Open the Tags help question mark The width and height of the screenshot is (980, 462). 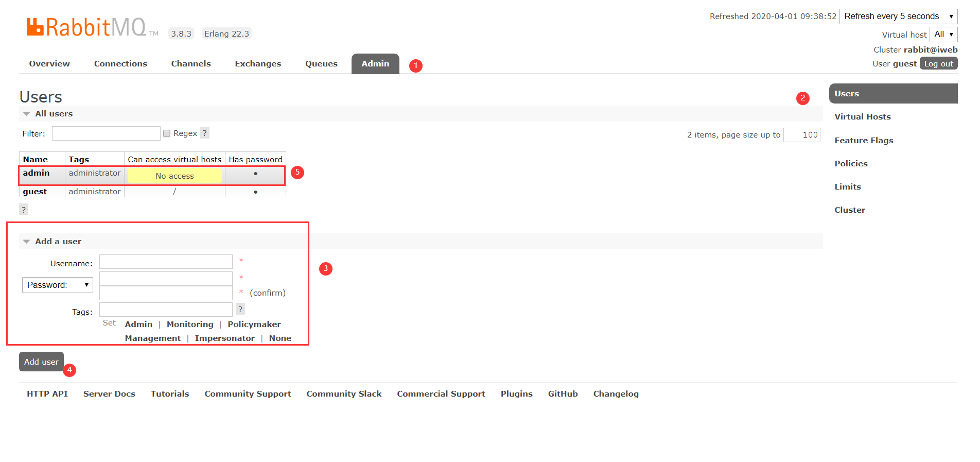(x=240, y=309)
